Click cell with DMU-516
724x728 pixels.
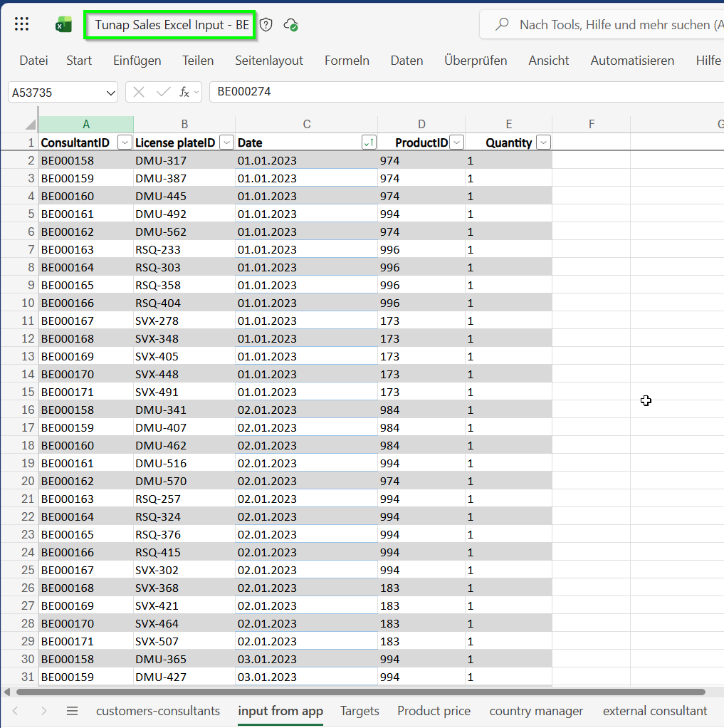point(184,463)
